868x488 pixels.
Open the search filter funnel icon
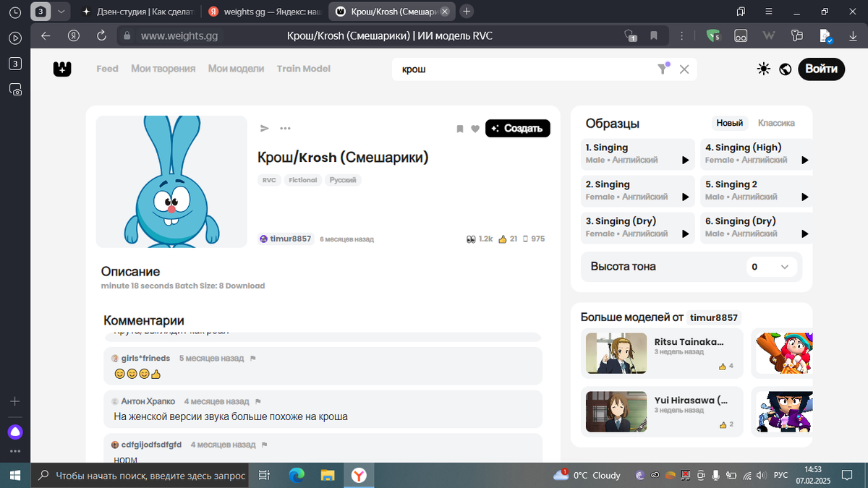click(663, 69)
